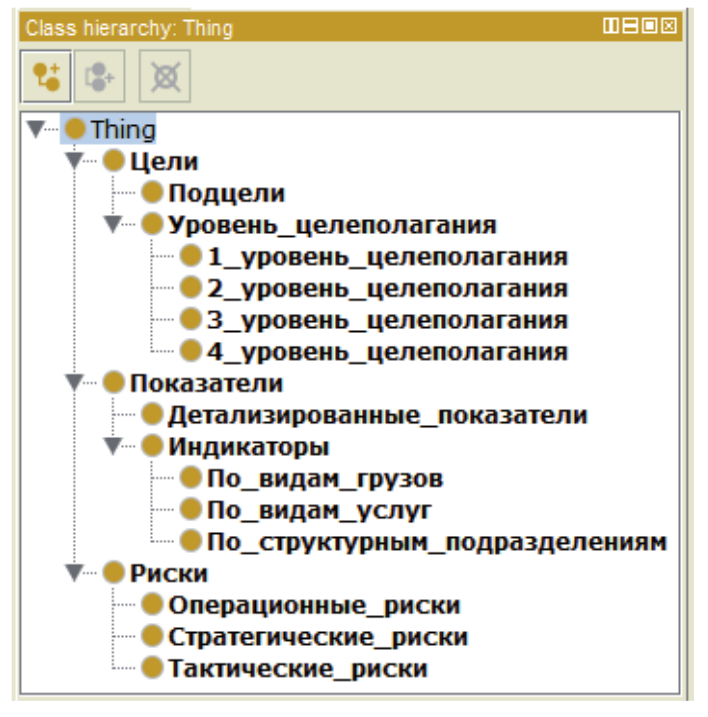
Task: Click the class icon beside 1_уровень_целеполагания
Action: tap(191, 256)
